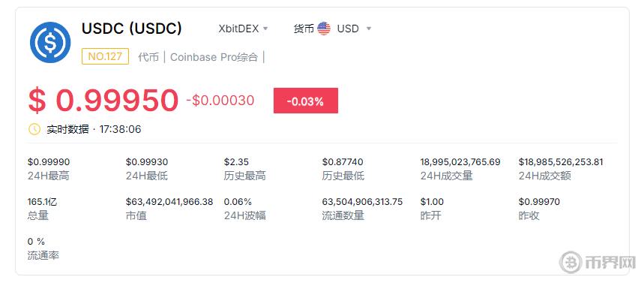Open the Coinbase Pro综合 tag link
Viewport: 644px width, 283px height.
214,57
